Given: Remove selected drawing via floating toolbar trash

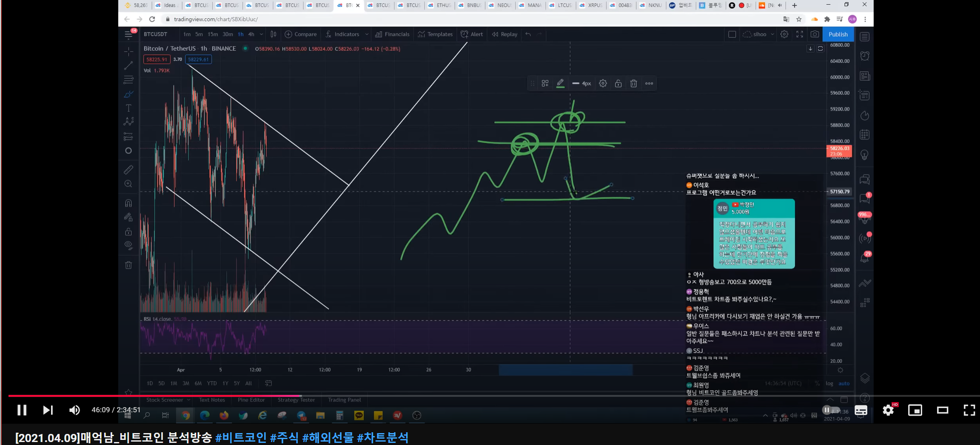Looking at the screenshot, I should [633, 83].
